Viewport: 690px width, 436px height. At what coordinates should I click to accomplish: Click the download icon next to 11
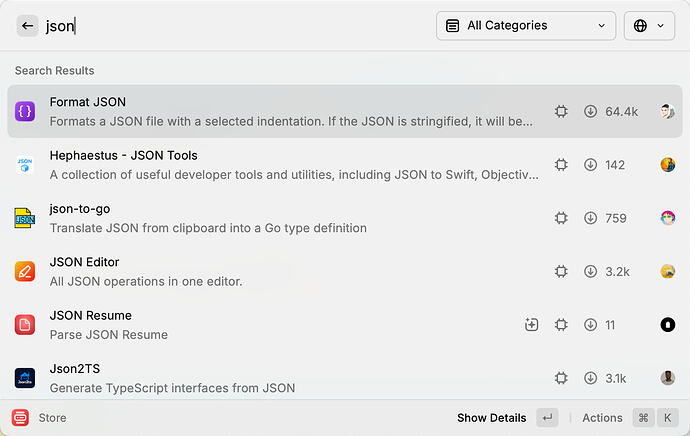(x=591, y=325)
